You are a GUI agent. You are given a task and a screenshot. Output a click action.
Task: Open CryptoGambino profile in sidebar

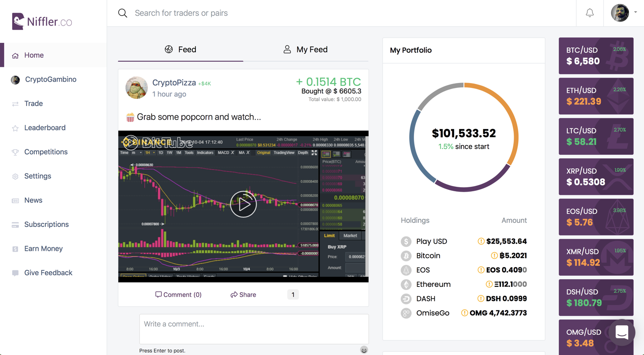pyautogui.click(x=53, y=79)
